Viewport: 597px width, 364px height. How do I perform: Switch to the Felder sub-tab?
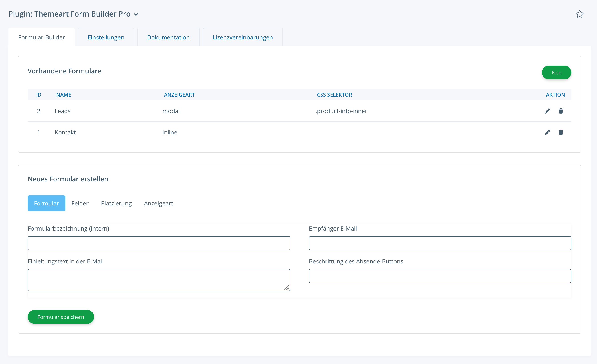pos(80,203)
